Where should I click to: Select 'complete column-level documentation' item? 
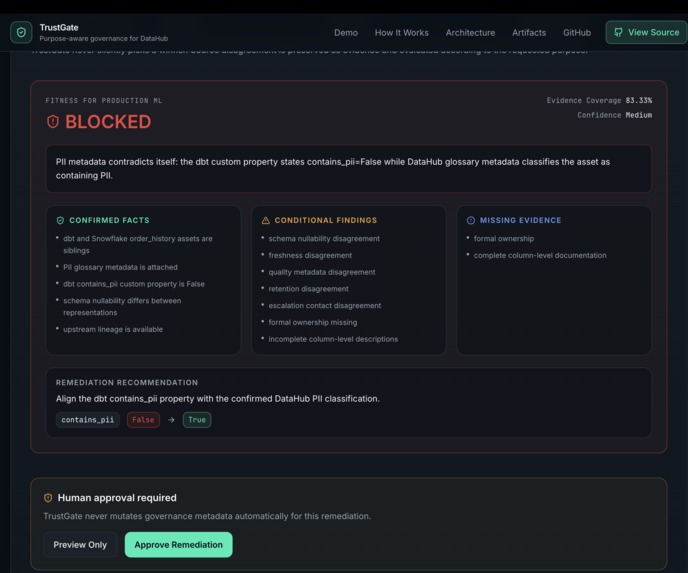[540, 255]
